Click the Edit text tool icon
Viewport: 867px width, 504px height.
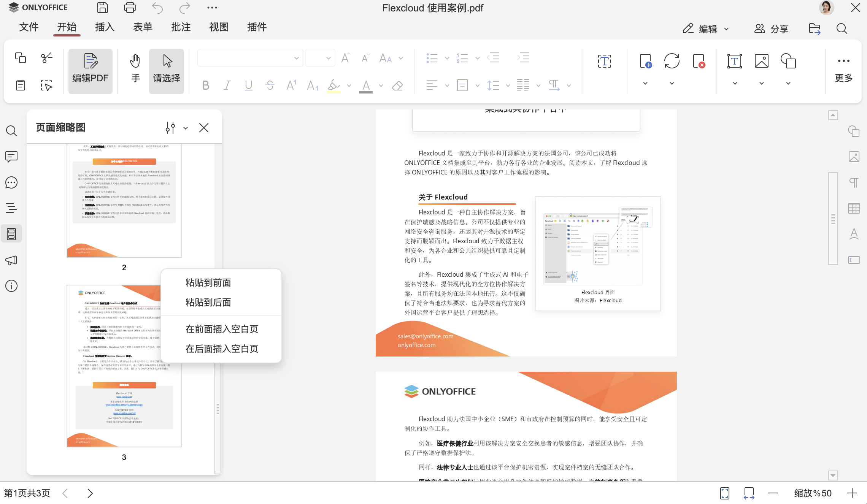pos(605,61)
